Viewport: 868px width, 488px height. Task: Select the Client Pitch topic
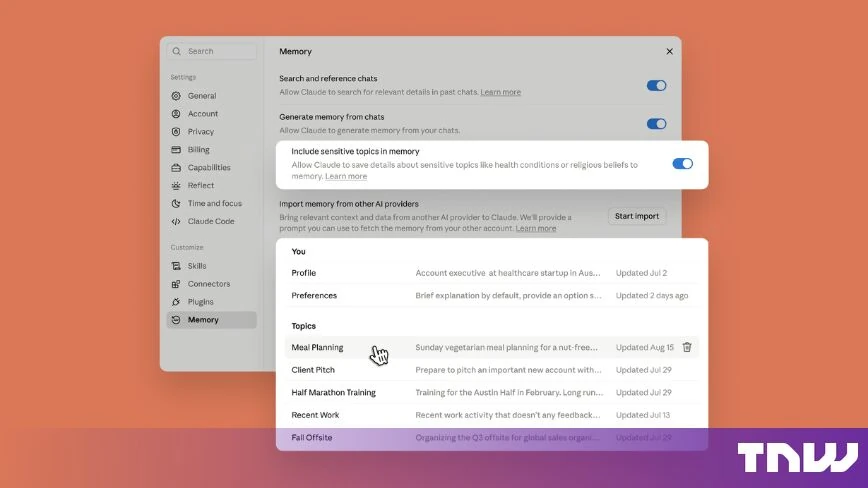pos(492,370)
